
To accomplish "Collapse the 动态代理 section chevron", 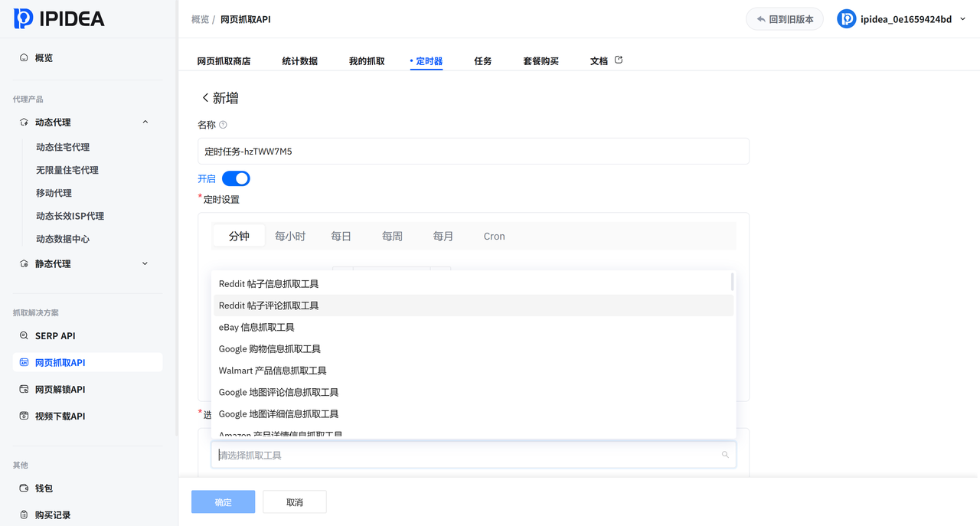I will coord(145,122).
